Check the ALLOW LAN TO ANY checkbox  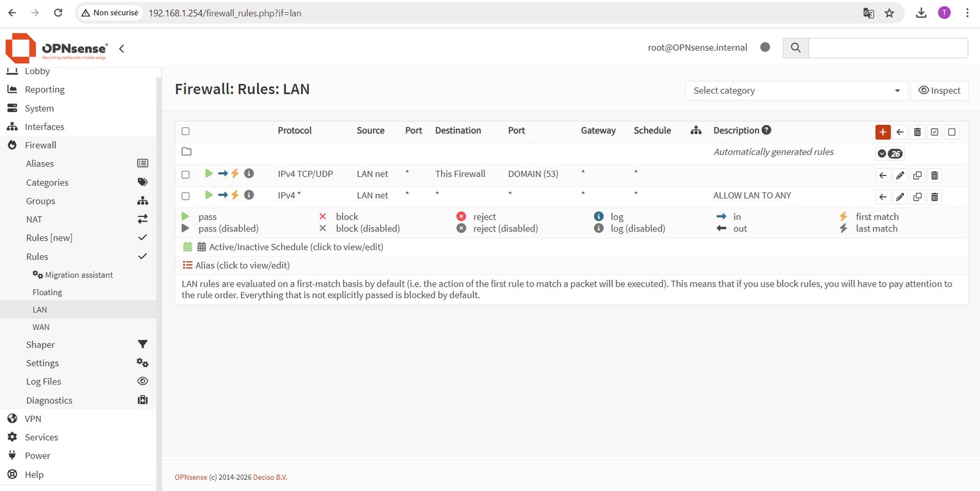click(x=186, y=196)
